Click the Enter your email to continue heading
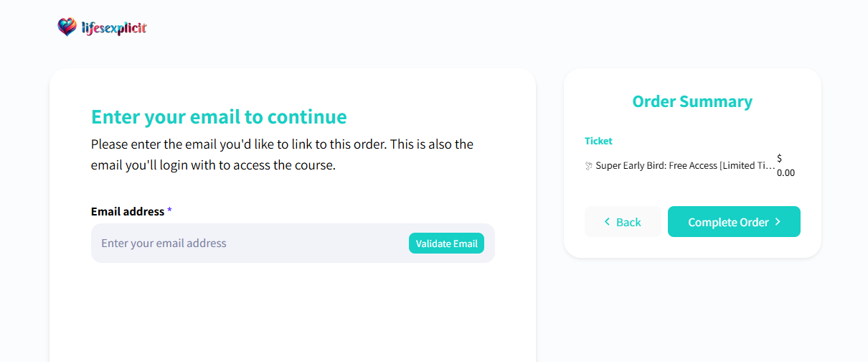868x362 pixels. (219, 116)
